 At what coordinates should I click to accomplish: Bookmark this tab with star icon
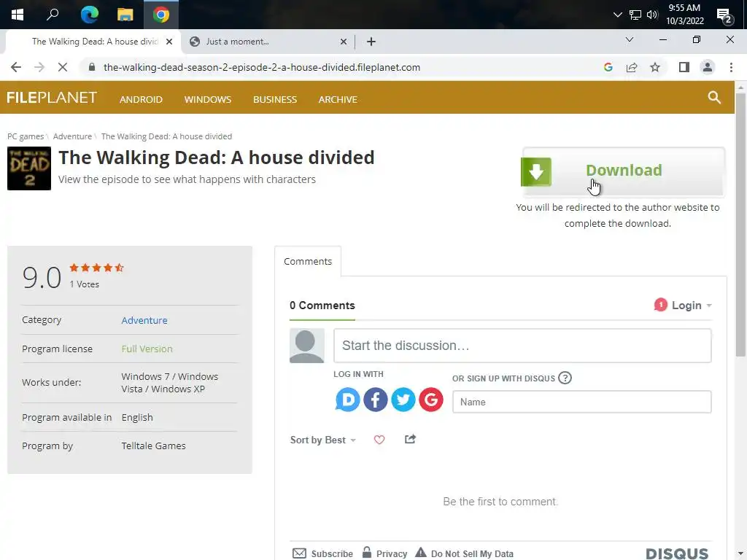[x=655, y=67]
